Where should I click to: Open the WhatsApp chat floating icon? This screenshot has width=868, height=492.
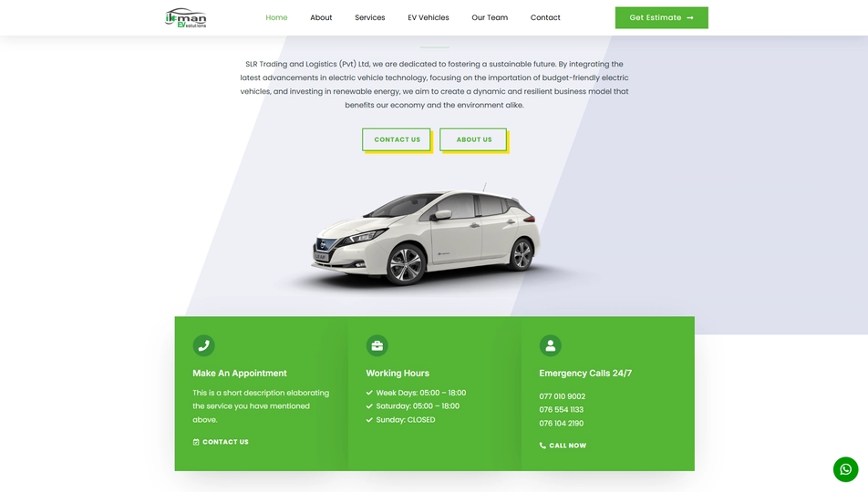[845, 469]
